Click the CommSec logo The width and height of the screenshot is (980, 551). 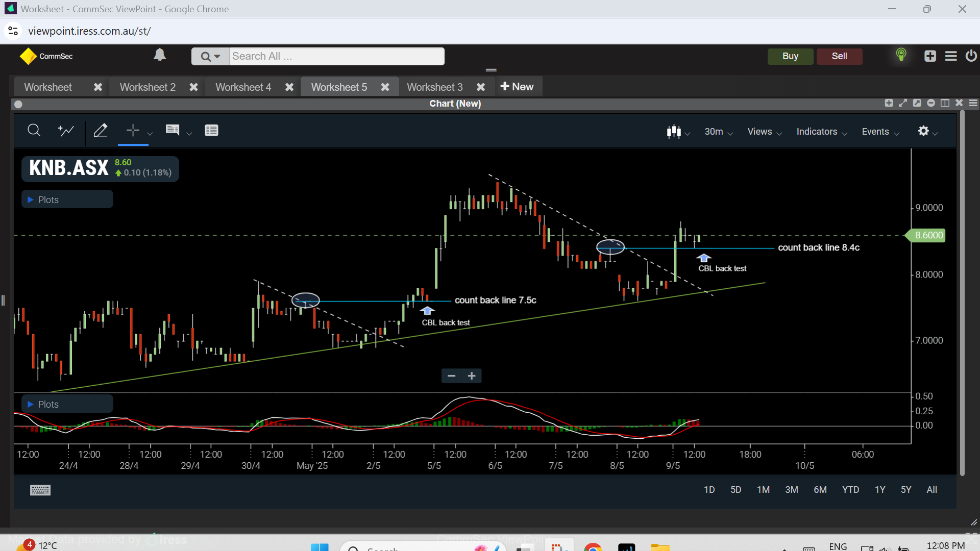[46, 56]
